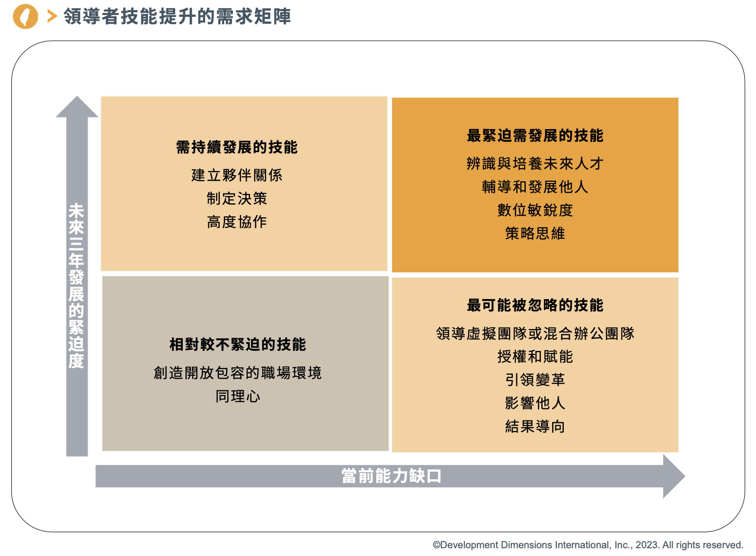Click the item 高度協作
Image resolution: width=756 pixels, height=556 pixels.
pyautogui.click(x=237, y=222)
